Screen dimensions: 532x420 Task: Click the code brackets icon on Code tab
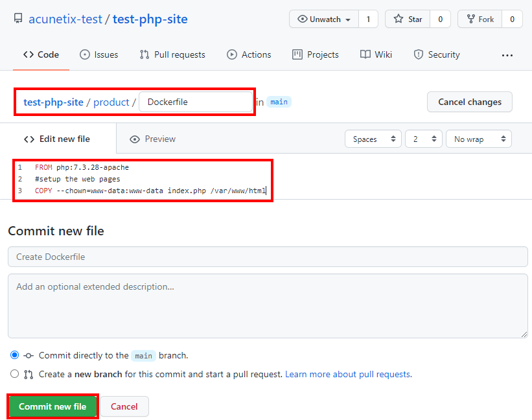click(29, 54)
